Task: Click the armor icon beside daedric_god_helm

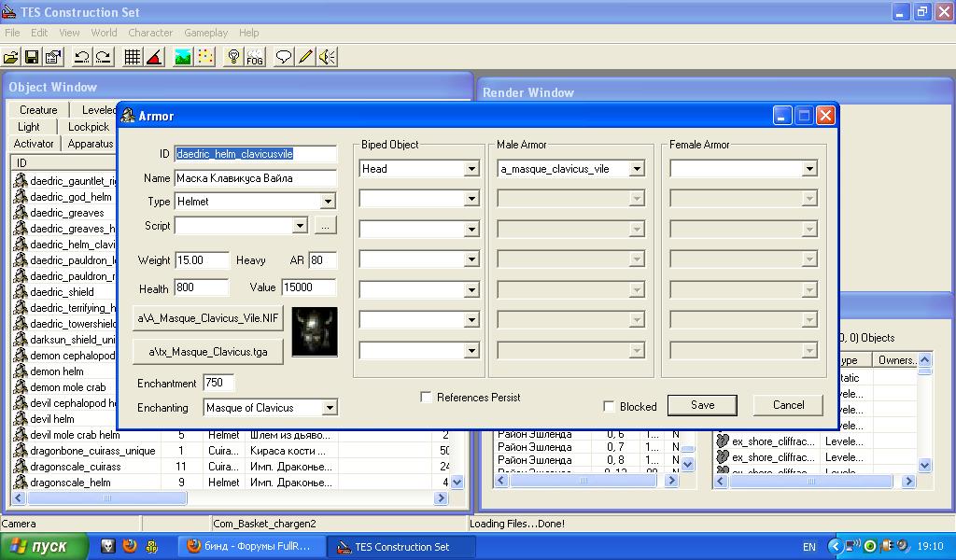Action: pos(21,196)
